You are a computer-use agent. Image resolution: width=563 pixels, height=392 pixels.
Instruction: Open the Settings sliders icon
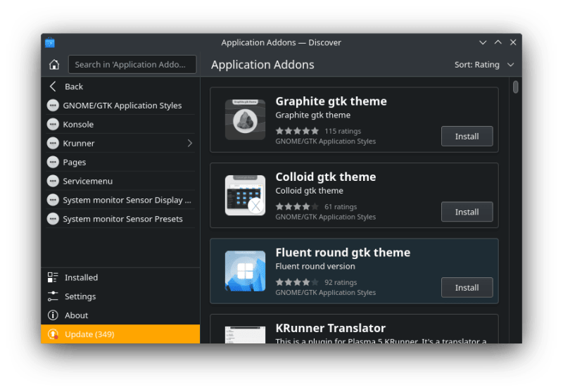(x=53, y=297)
